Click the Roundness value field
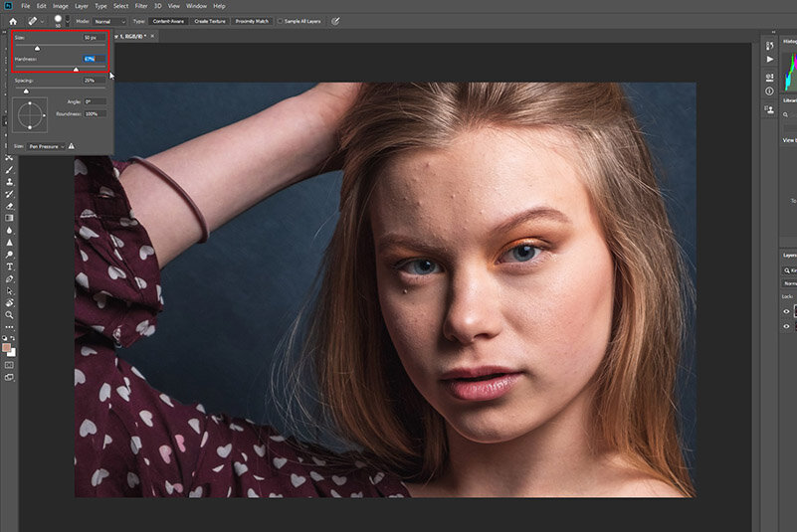This screenshot has width=797, height=532. [96, 113]
